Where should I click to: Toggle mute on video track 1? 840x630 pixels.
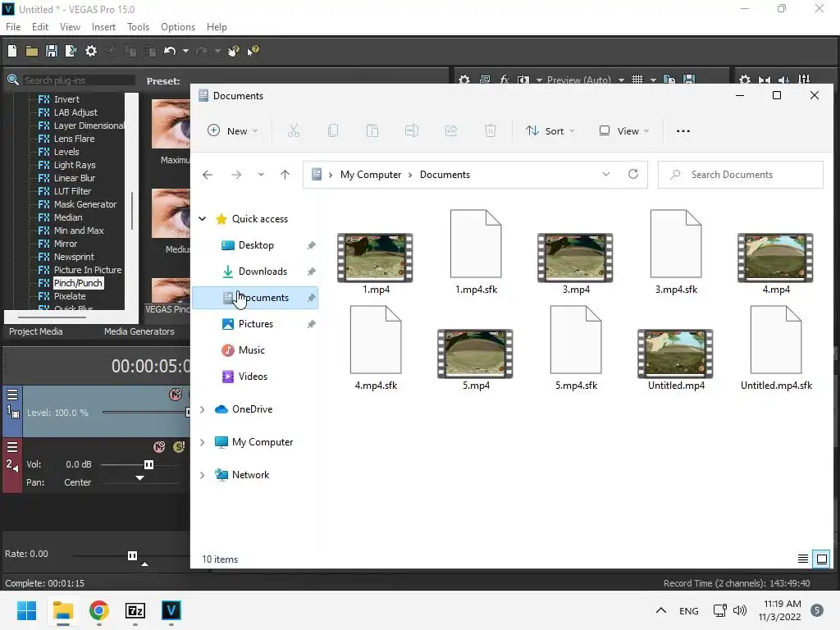[x=176, y=395]
